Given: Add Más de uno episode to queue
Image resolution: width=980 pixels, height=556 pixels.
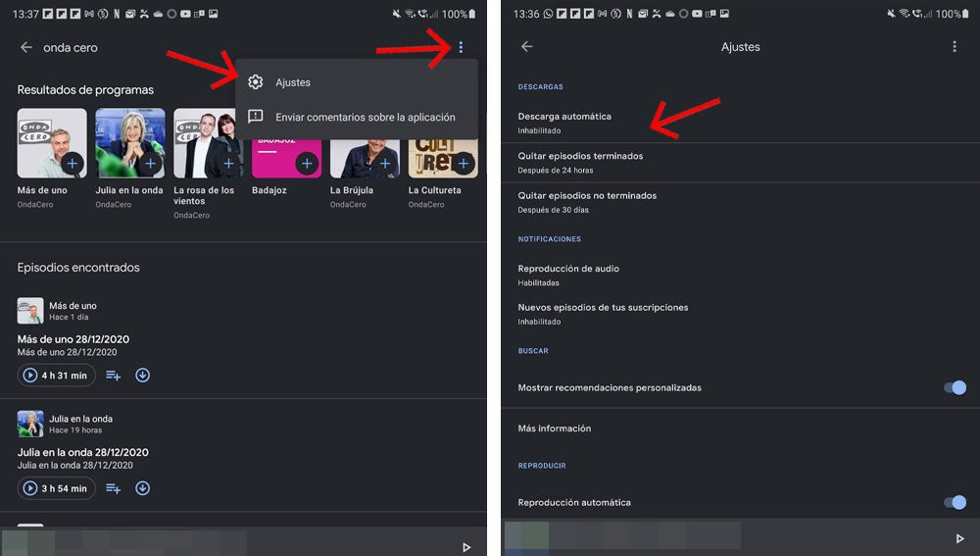Looking at the screenshot, I should point(113,376).
